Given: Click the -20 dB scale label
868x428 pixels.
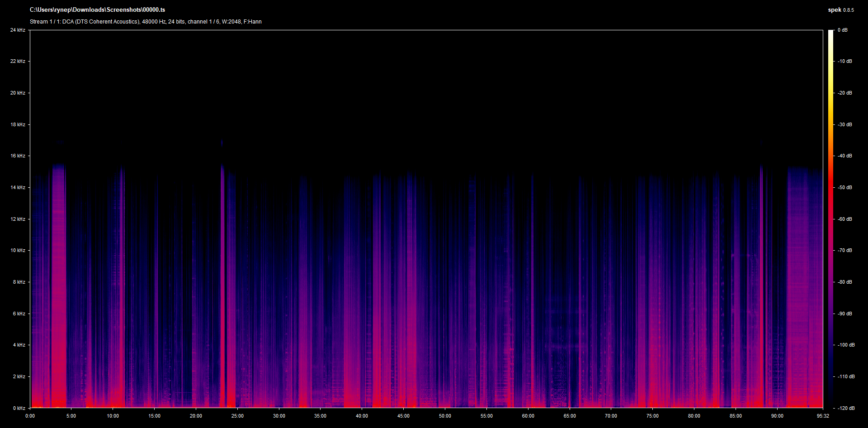Looking at the screenshot, I should point(844,93).
